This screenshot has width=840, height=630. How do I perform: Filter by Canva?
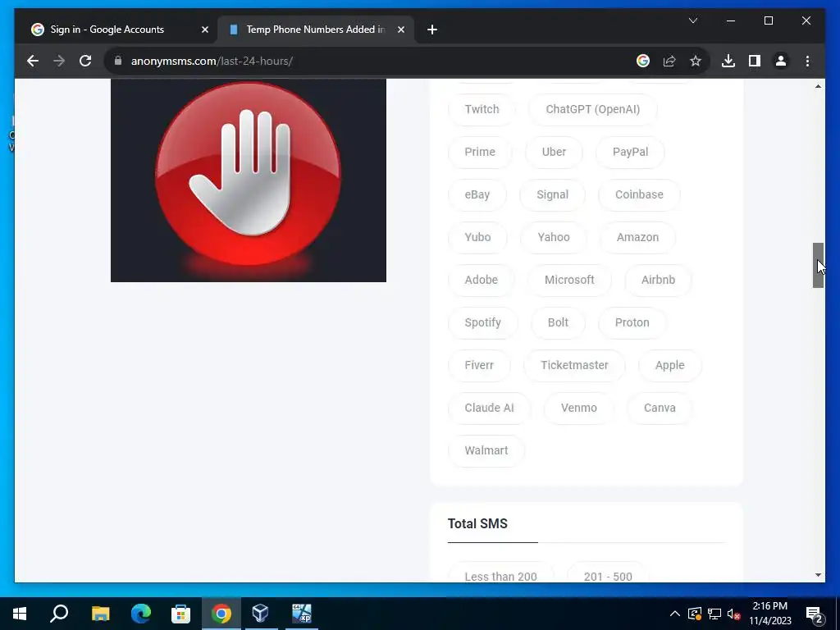[x=660, y=408]
